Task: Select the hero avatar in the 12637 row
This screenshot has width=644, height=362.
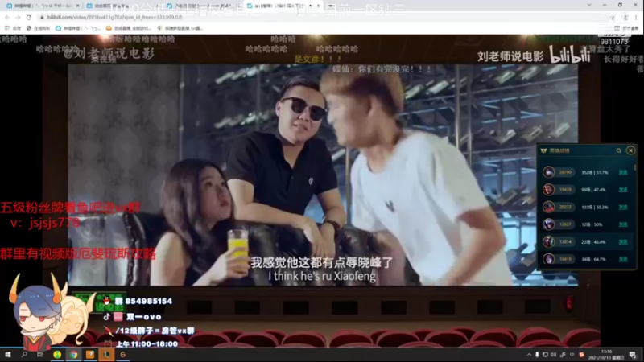Action: (548, 224)
